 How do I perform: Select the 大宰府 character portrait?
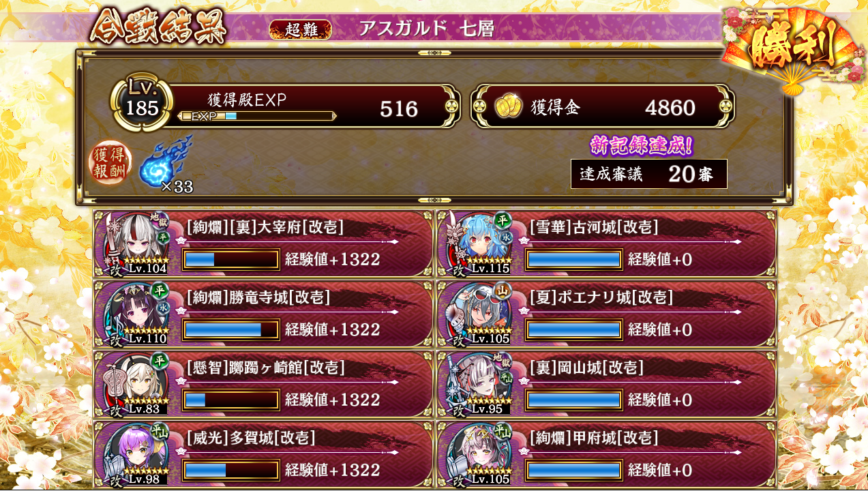[135, 243]
